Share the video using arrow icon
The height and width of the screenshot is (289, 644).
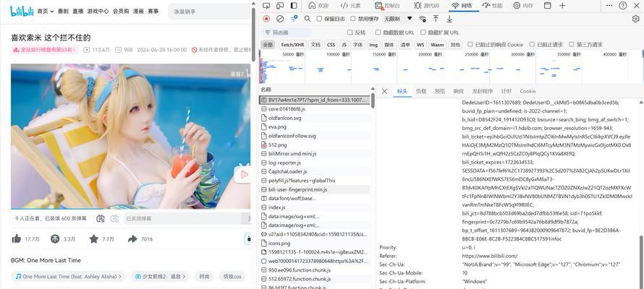click(x=132, y=238)
